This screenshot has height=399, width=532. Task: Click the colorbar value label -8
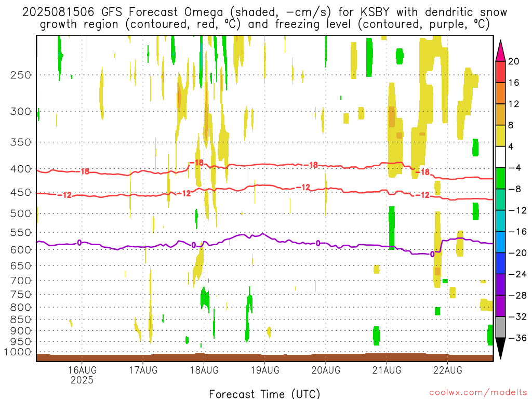514,189
